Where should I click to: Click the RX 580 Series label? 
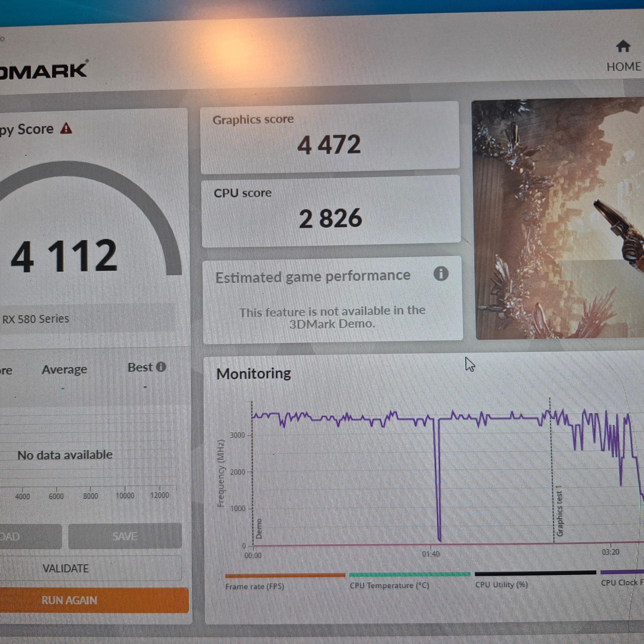(36, 319)
